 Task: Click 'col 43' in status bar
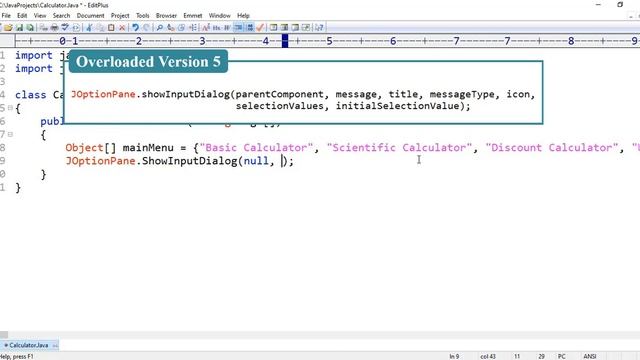488,356
